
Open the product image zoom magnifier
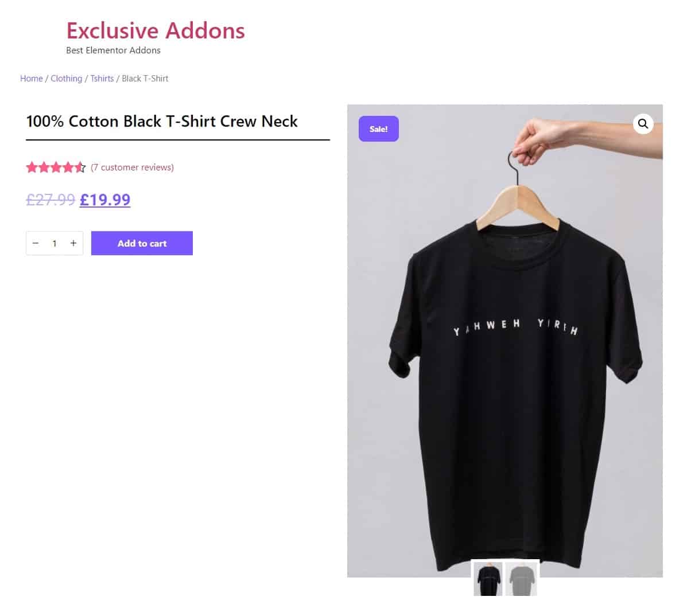pos(643,123)
